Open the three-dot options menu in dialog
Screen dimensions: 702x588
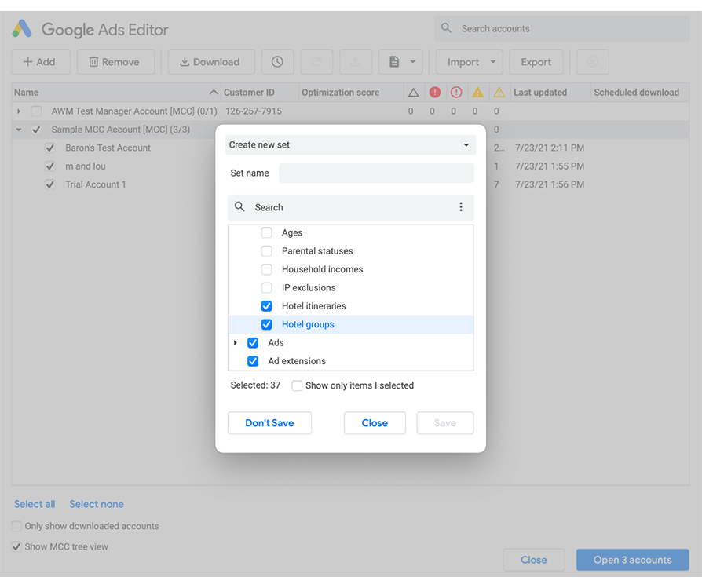461,206
